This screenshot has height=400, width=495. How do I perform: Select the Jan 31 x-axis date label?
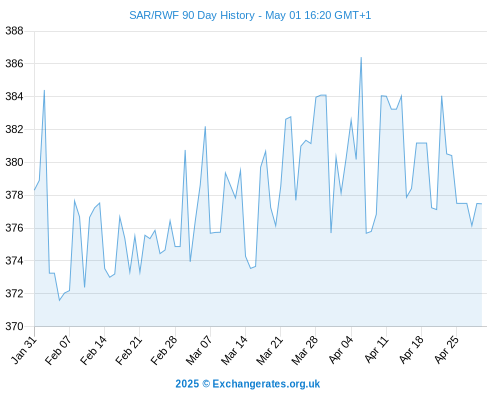coord(23,350)
